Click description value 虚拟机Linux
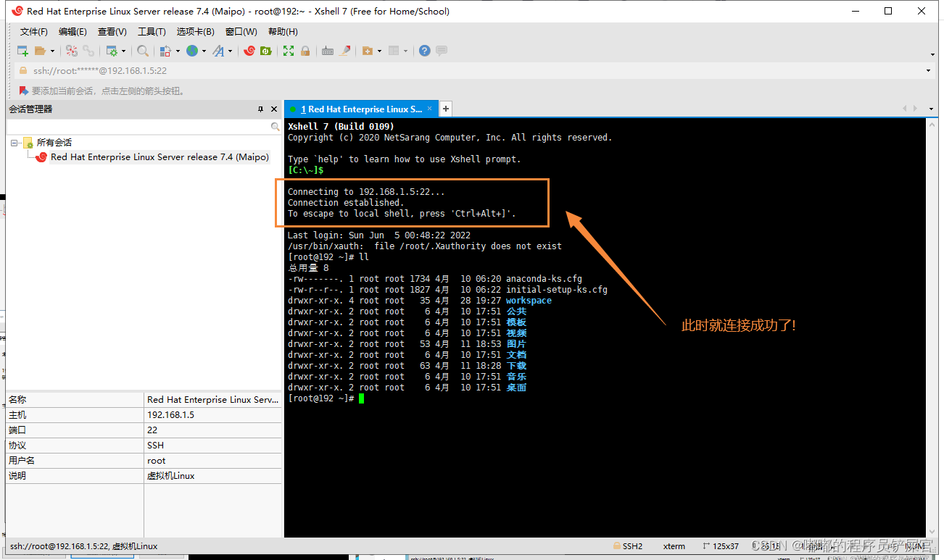The image size is (944, 560). pos(171,476)
